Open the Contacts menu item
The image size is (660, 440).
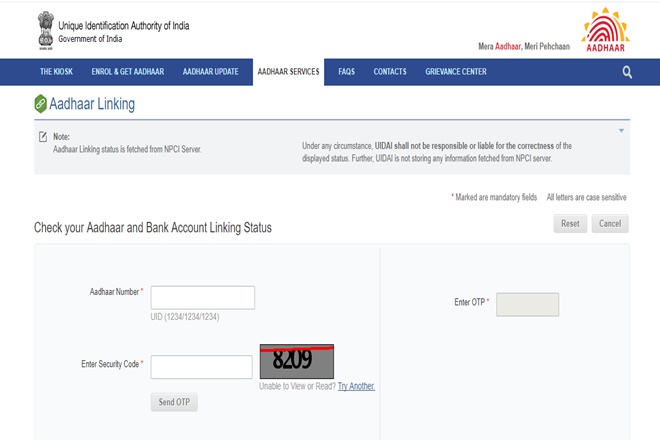pyautogui.click(x=390, y=72)
